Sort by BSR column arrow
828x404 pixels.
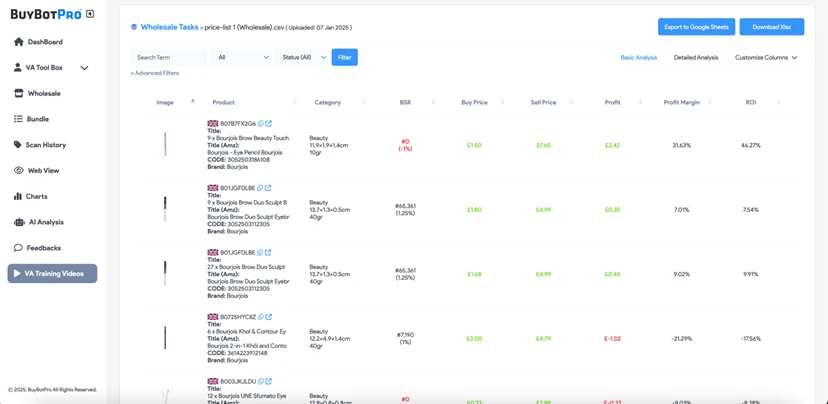tap(434, 102)
